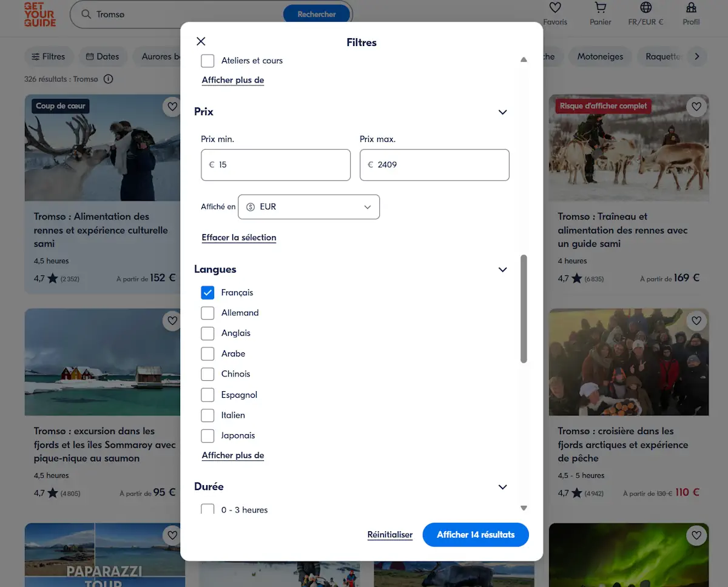728x587 pixels.
Task: Enable the 0 - 3 heures duration filter
Action: click(x=207, y=509)
